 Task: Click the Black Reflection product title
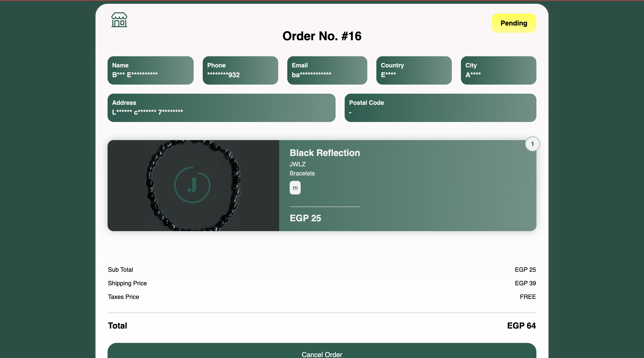tap(324, 153)
